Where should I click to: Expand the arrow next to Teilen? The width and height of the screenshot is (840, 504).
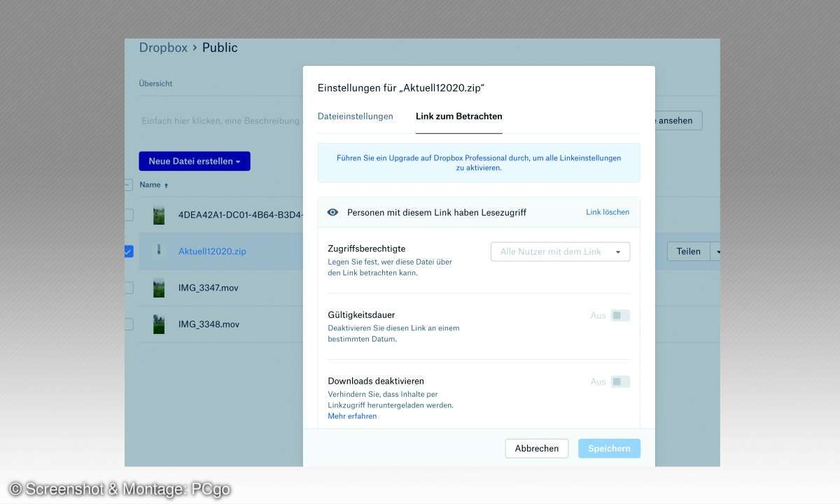point(716,251)
